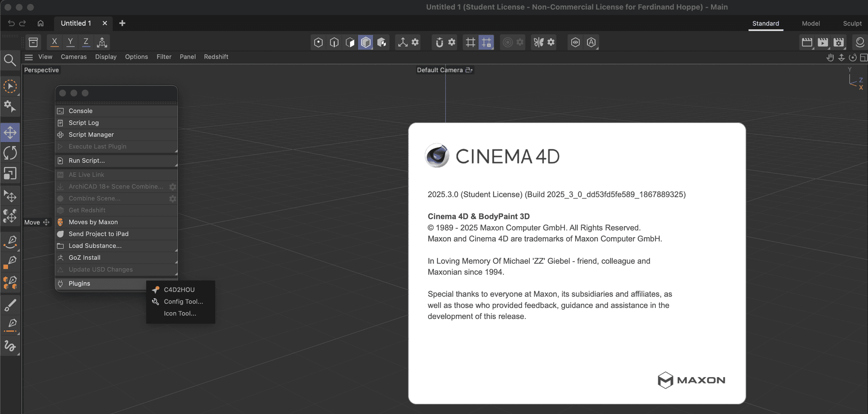Open the snapping settings gear dropdown
The image size is (868, 414).
click(x=452, y=42)
